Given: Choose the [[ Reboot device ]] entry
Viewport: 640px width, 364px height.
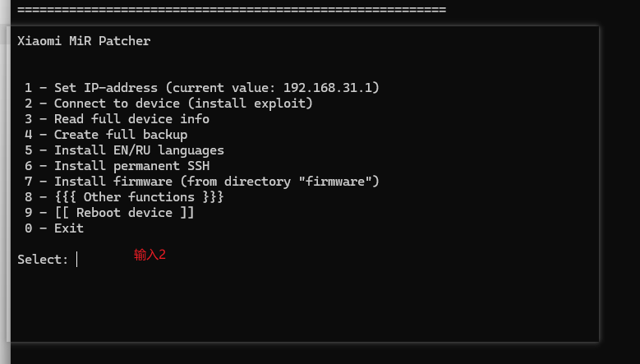Looking at the screenshot, I should pyautogui.click(x=109, y=213).
